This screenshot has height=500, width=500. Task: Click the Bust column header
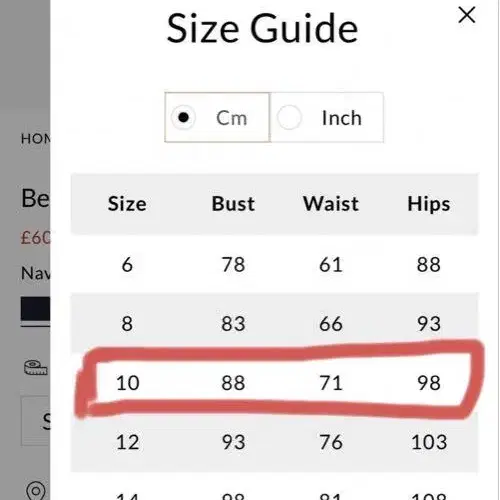[233, 204]
